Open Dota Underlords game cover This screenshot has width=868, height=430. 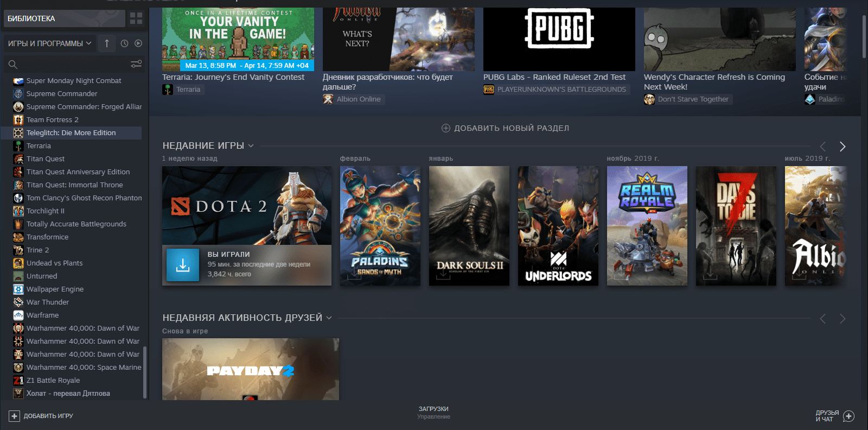558,226
